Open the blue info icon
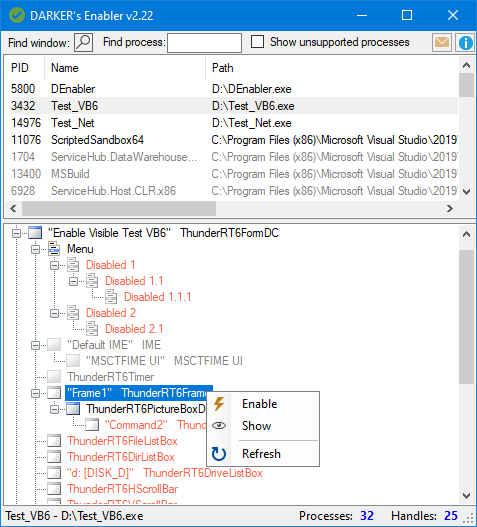The height and width of the screenshot is (527, 477). tap(465, 43)
